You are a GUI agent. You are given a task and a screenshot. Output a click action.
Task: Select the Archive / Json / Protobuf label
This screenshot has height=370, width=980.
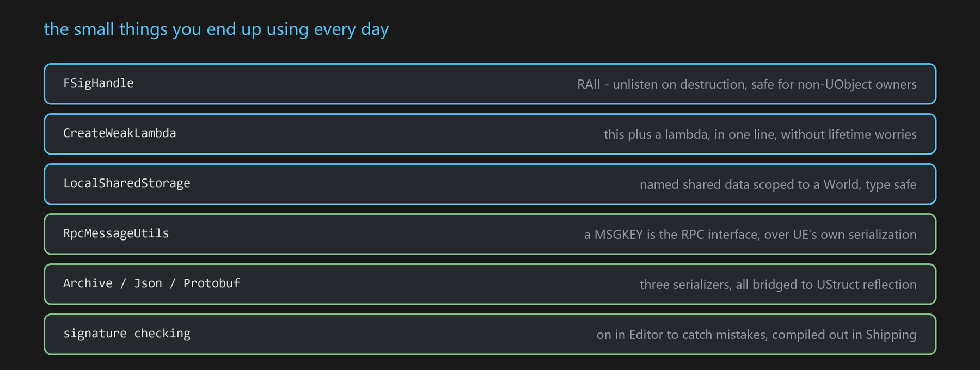[x=151, y=283]
